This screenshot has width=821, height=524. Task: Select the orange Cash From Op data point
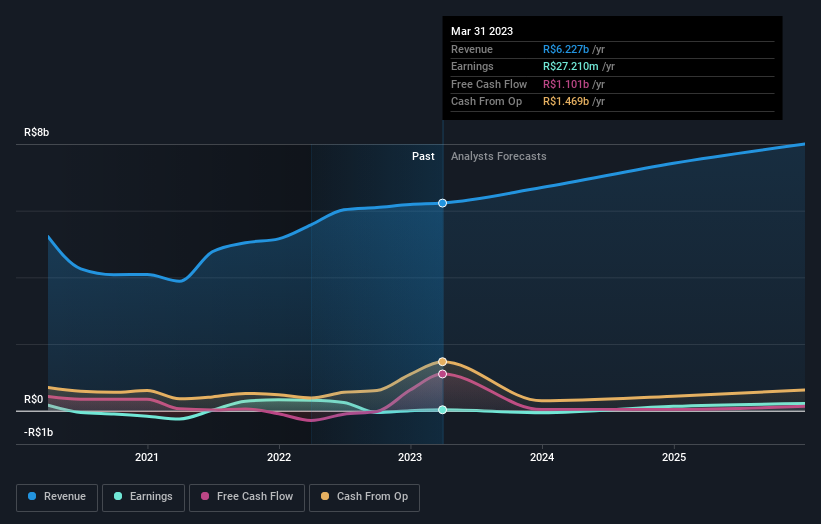pyautogui.click(x=442, y=362)
